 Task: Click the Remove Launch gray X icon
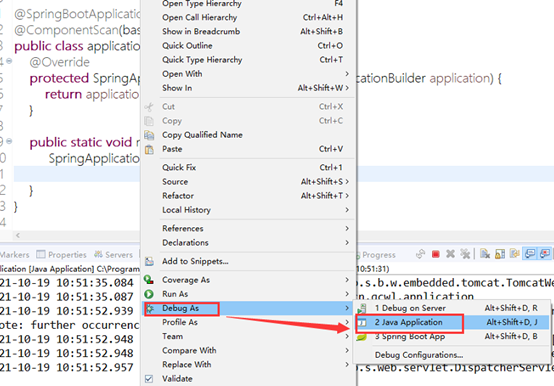click(450, 254)
